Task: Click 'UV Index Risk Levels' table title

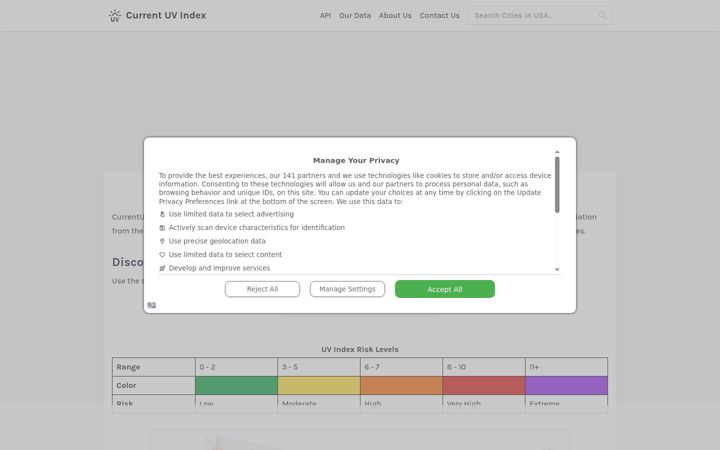Action: [x=360, y=349]
